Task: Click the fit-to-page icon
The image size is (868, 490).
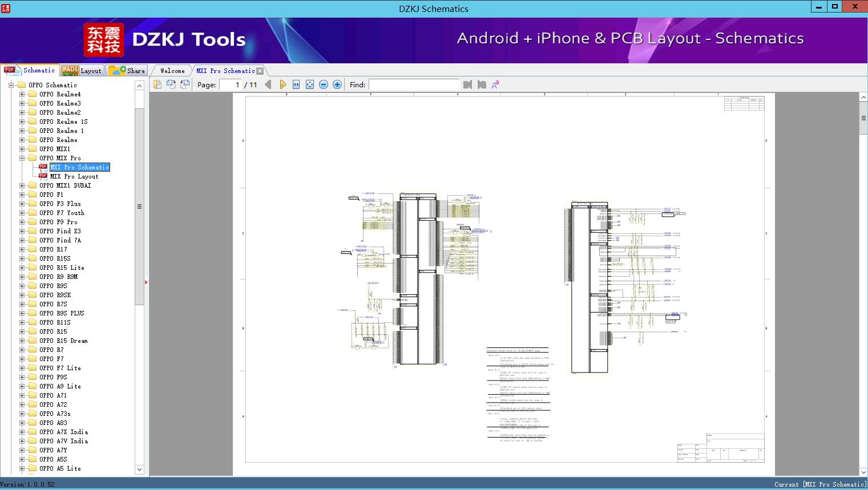Action: point(309,84)
